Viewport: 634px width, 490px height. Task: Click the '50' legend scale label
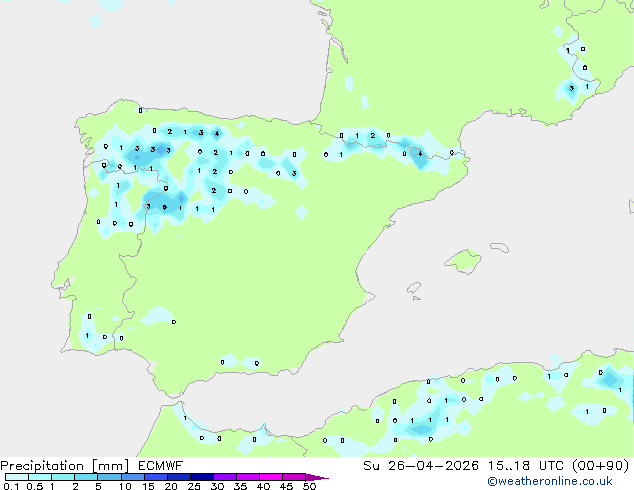(309, 486)
